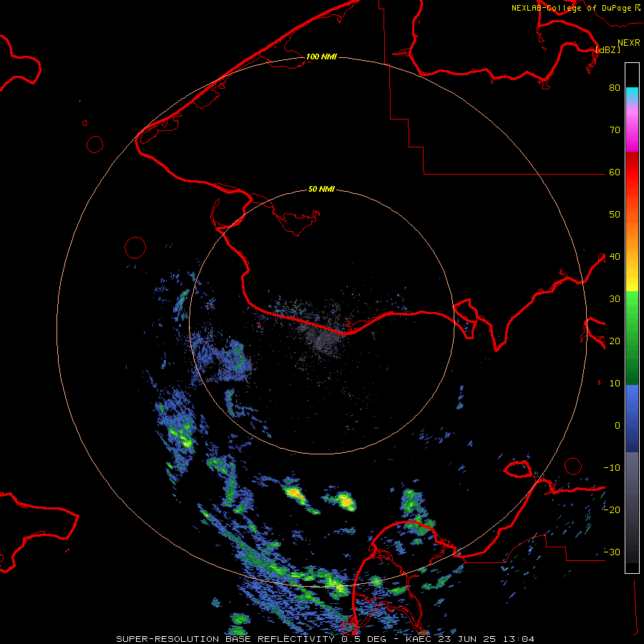The height and width of the screenshot is (644, 644).
Task: Click the 100 NMI range ring label
Action: click(x=321, y=57)
